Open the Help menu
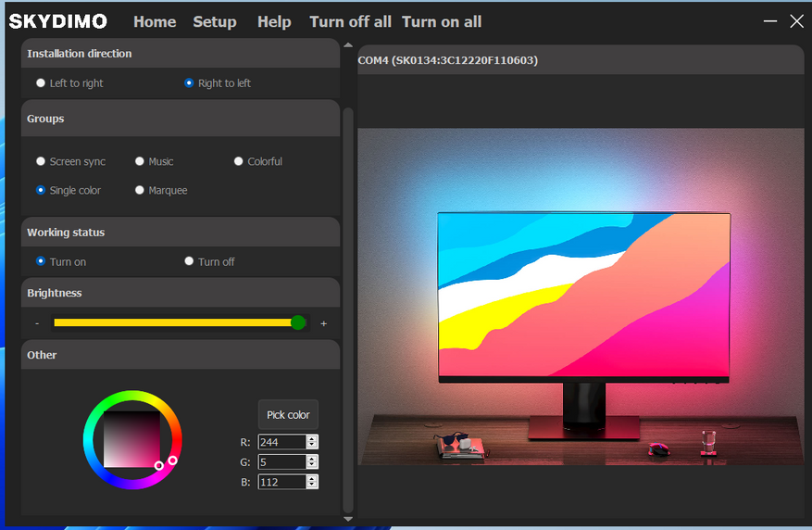The width and height of the screenshot is (812, 530). 274,21
